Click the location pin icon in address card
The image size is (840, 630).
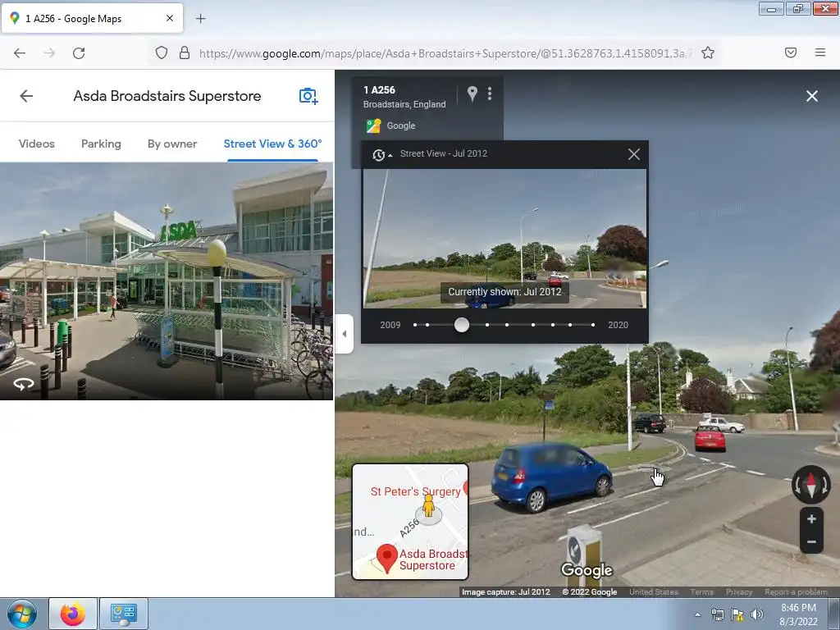point(472,94)
